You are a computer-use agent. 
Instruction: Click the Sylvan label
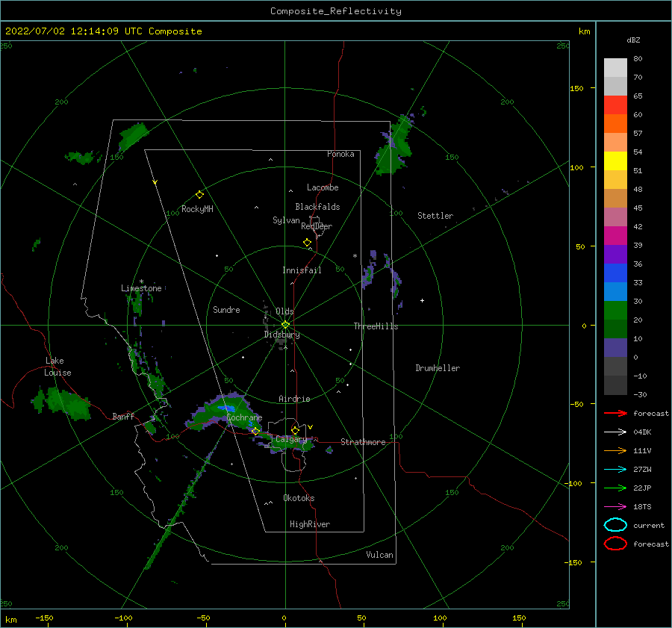pyautogui.click(x=286, y=220)
